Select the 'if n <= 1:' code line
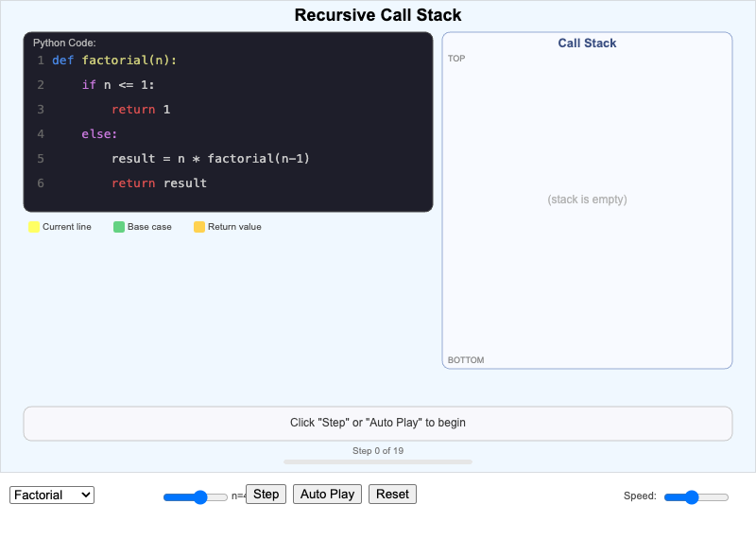This screenshot has height=539, width=756. (118, 85)
